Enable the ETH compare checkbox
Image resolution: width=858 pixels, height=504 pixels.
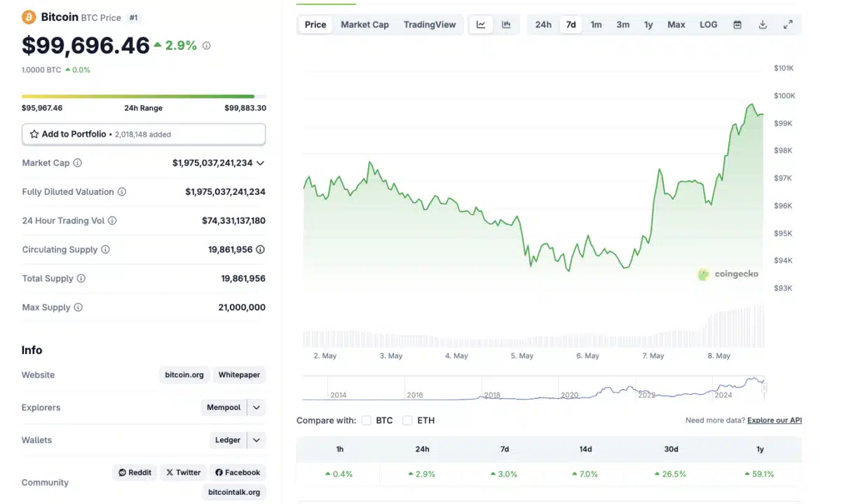(407, 421)
